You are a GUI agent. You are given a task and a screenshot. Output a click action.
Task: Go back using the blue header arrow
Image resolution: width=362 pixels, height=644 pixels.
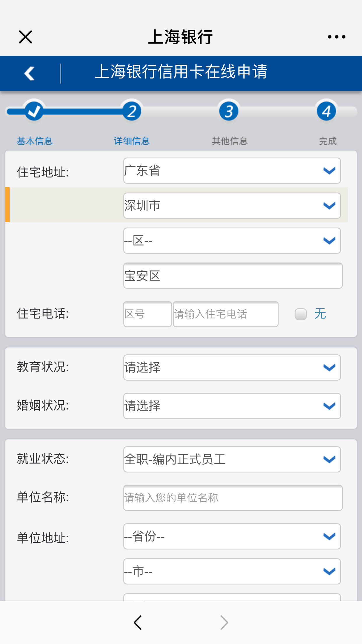(29, 73)
